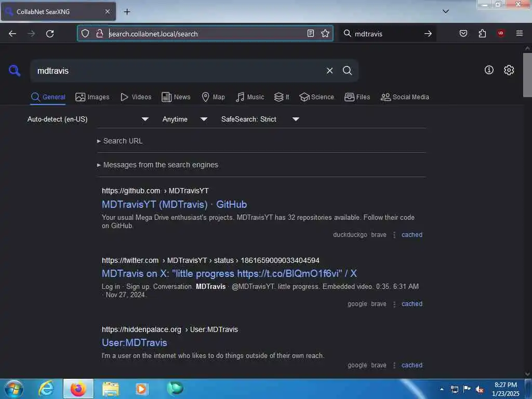Open File Explorer from the taskbar

111,389
